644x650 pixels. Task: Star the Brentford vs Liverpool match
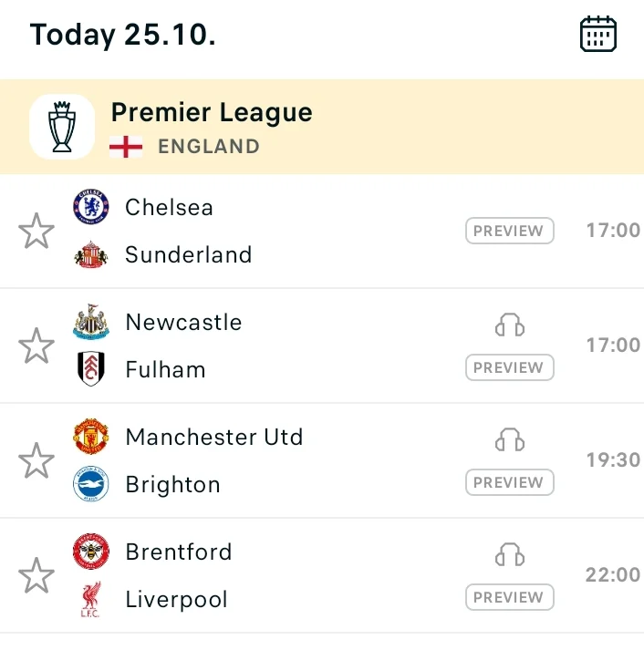pos(36,575)
